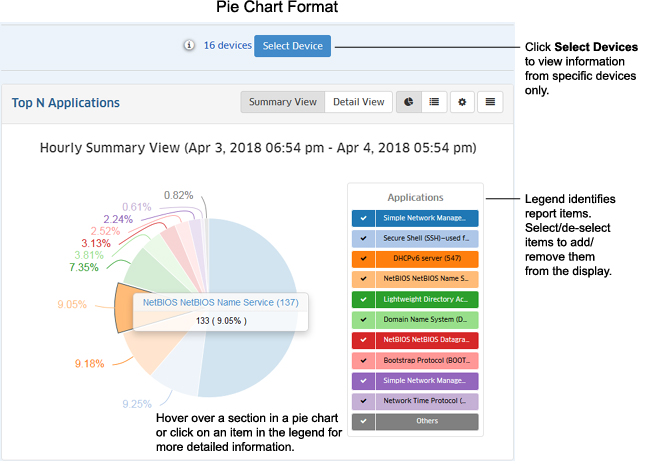This screenshot has width=648, height=465.
Task: Toggle NetBIOS Datagram legend entry in red
Action: (415, 340)
